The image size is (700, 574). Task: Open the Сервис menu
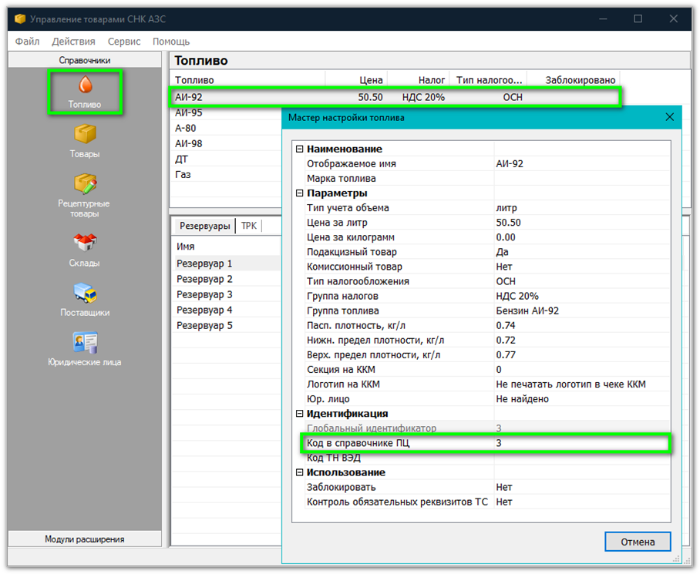[124, 41]
